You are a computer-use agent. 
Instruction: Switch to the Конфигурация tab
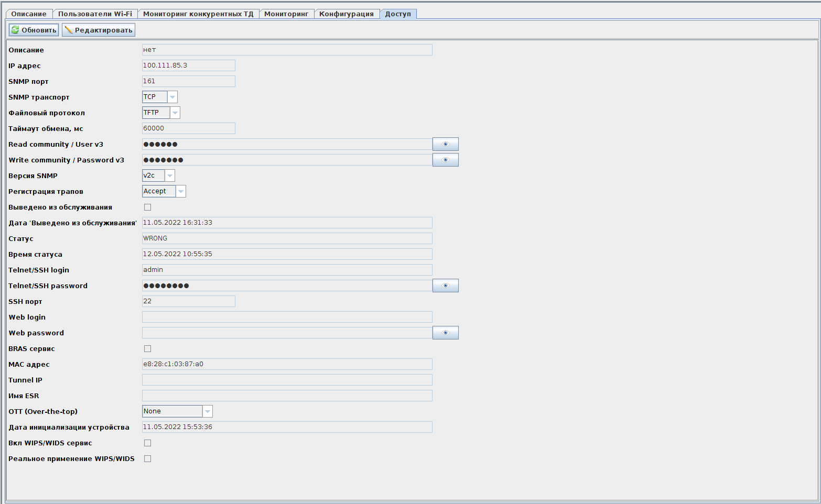click(x=346, y=14)
